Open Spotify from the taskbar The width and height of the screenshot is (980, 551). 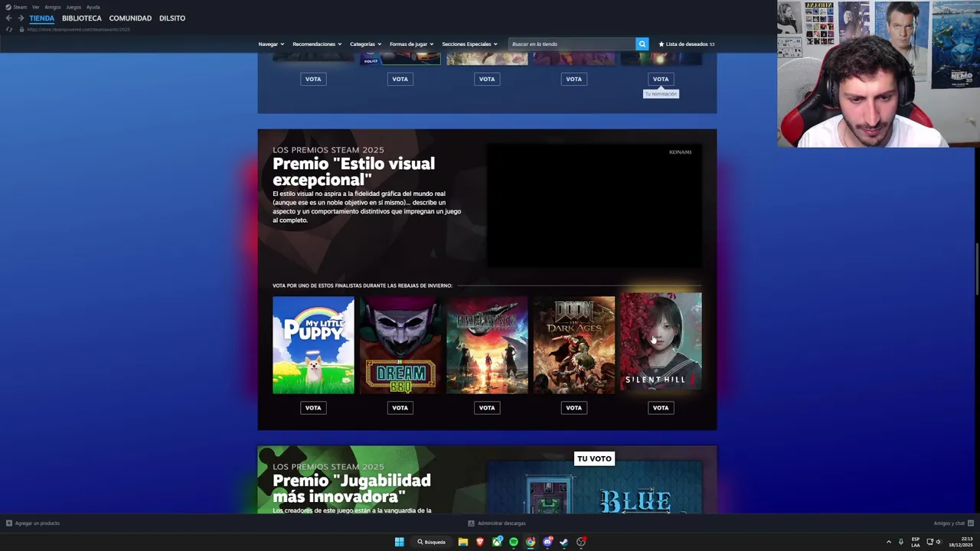click(x=514, y=542)
